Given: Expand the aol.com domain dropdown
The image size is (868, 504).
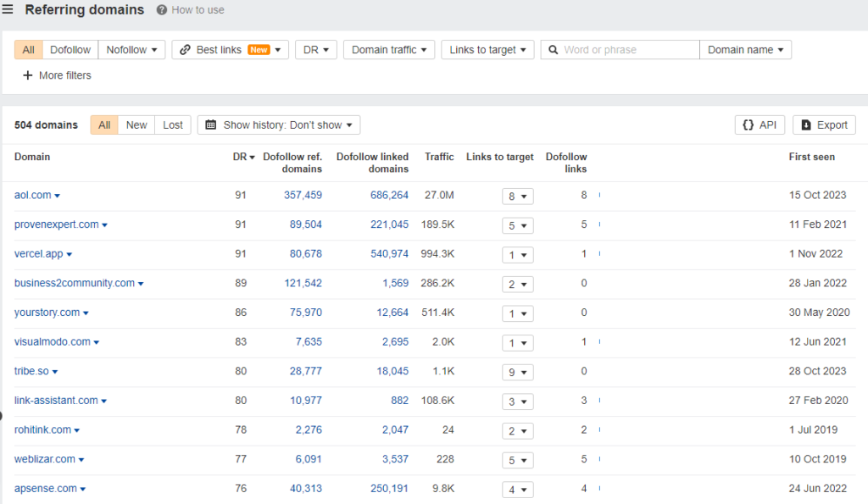Looking at the screenshot, I should pos(59,195).
